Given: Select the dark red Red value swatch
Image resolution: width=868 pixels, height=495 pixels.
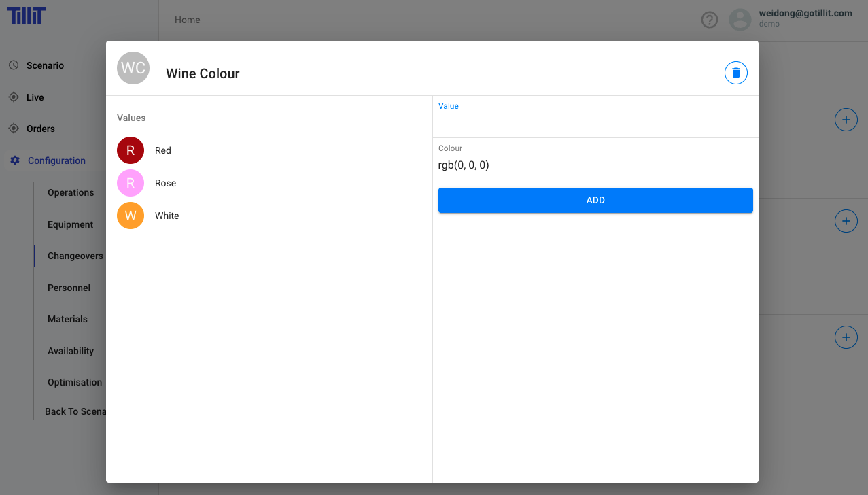Looking at the screenshot, I should (x=131, y=150).
